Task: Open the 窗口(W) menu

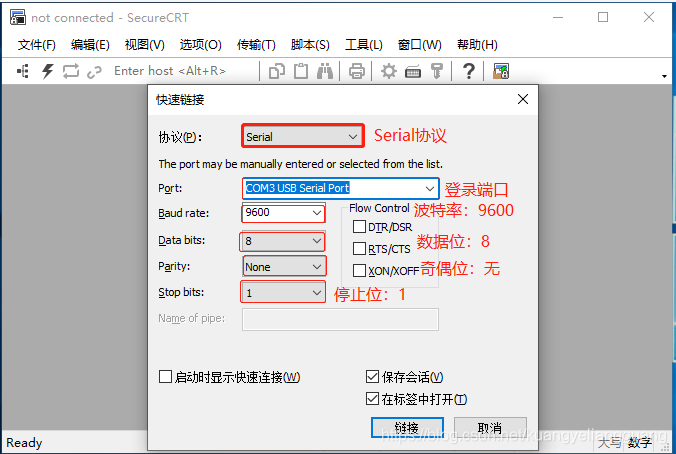Action: [x=419, y=45]
